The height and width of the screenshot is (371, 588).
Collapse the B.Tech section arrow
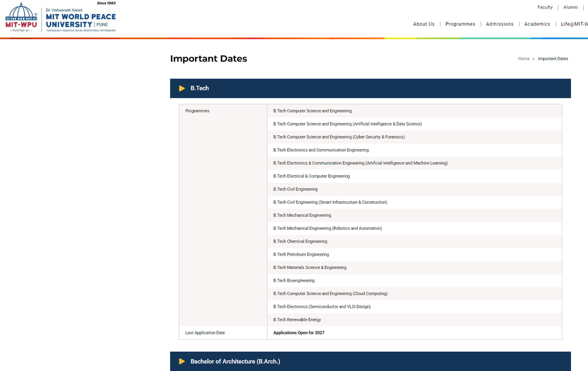coord(182,89)
